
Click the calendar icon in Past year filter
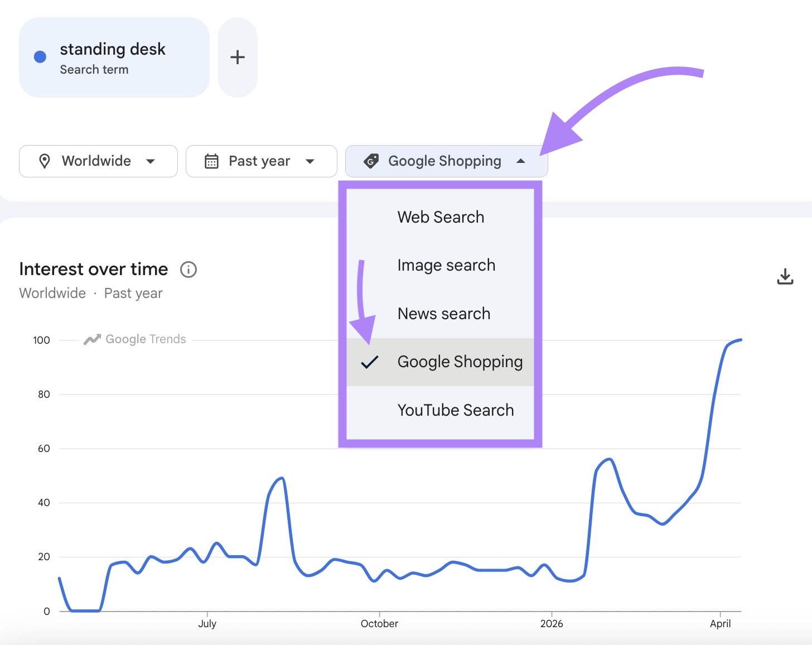(x=211, y=161)
